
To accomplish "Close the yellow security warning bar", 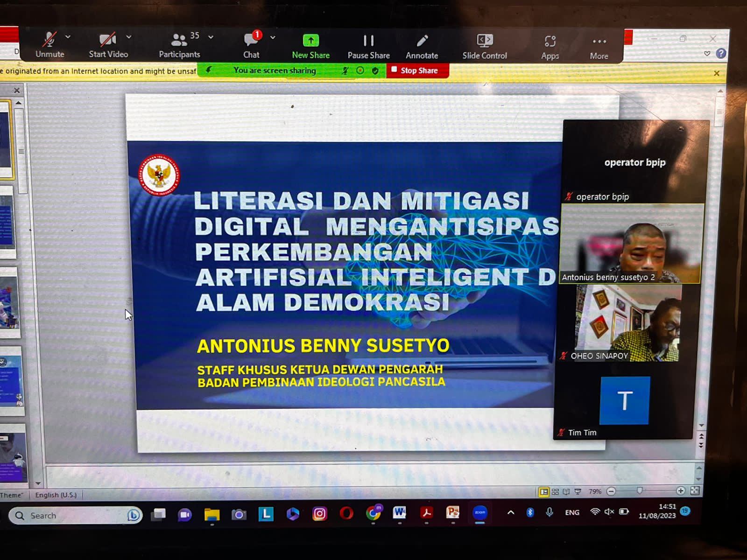I will (716, 73).
